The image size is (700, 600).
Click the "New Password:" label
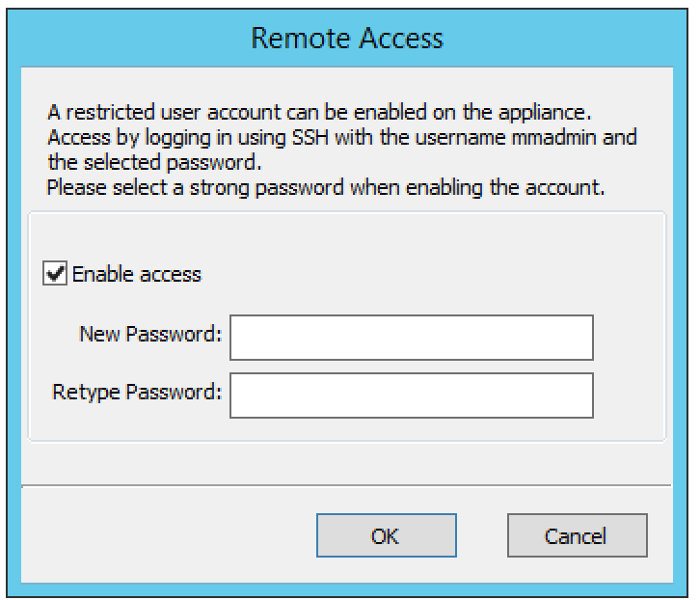tap(151, 336)
